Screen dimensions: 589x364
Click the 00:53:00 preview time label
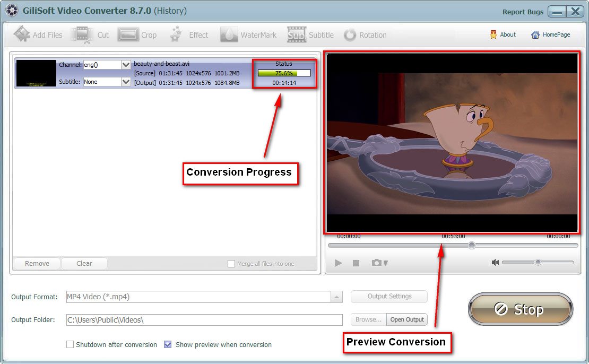(453, 236)
